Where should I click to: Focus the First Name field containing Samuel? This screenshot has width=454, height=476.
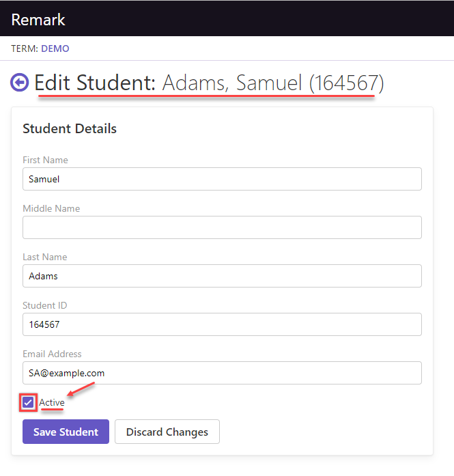222,179
